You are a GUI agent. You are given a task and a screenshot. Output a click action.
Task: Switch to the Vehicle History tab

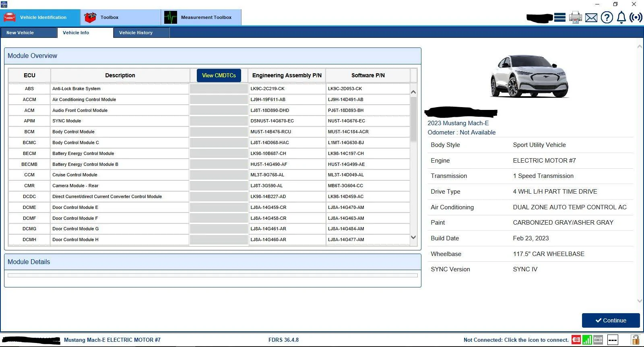point(141,33)
